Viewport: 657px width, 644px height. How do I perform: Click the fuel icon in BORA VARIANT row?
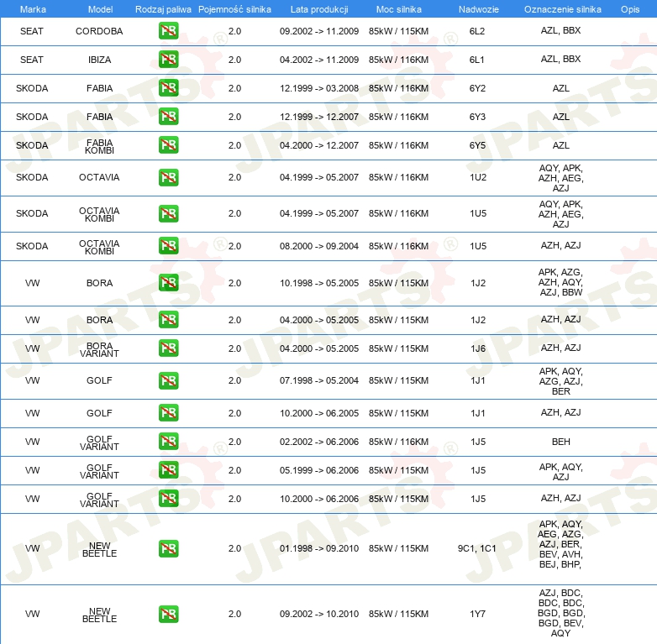168,348
